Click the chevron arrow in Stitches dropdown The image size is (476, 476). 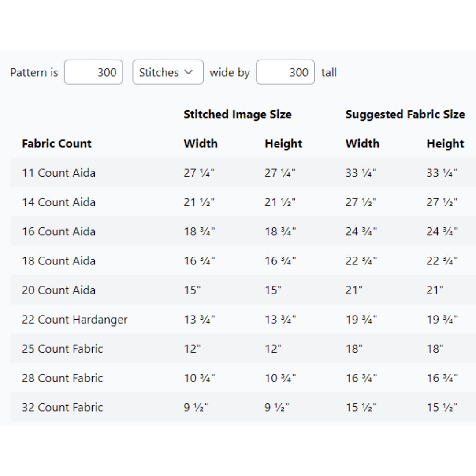click(188, 72)
